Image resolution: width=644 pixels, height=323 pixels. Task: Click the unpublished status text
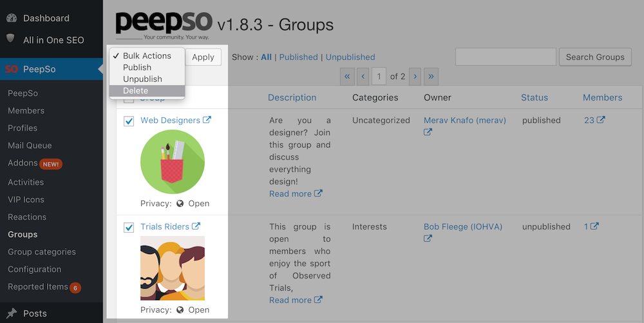click(546, 226)
